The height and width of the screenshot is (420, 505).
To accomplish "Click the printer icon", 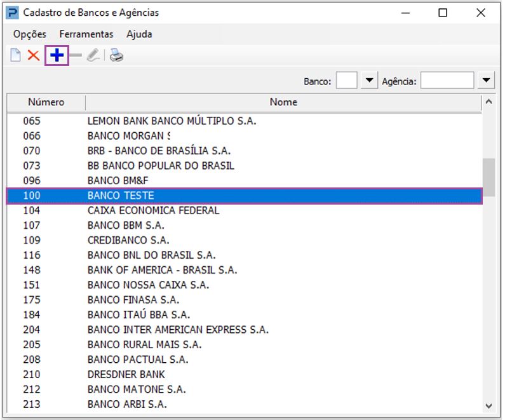I will [116, 55].
